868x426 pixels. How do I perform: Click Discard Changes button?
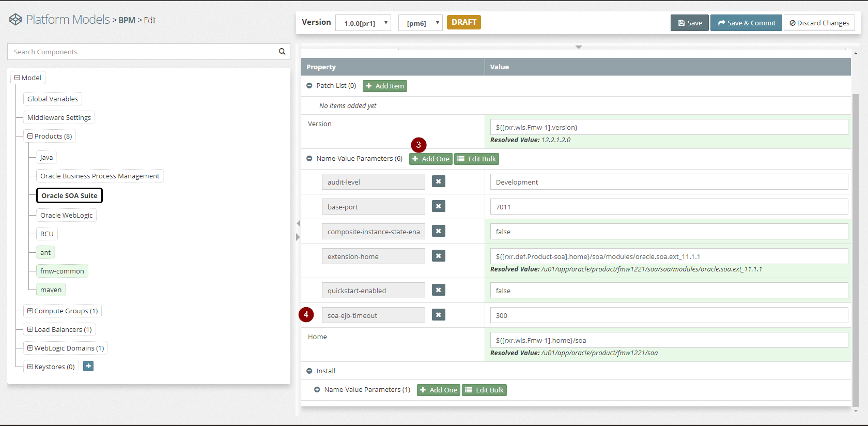[819, 23]
